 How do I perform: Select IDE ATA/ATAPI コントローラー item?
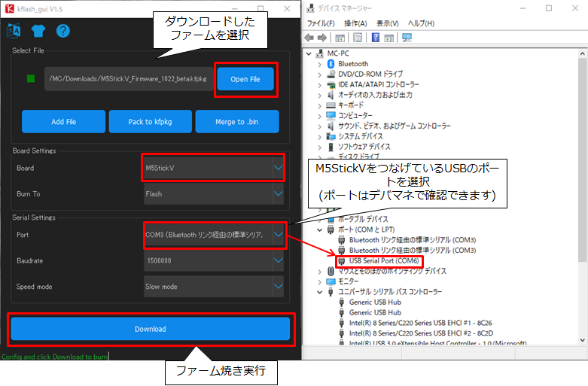pyautogui.click(x=379, y=84)
